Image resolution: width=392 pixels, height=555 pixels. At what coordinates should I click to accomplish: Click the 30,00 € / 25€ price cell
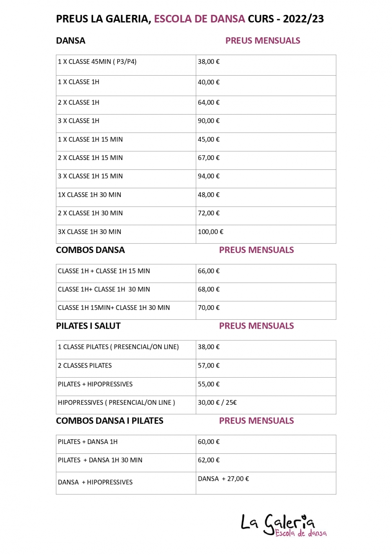tap(217, 402)
